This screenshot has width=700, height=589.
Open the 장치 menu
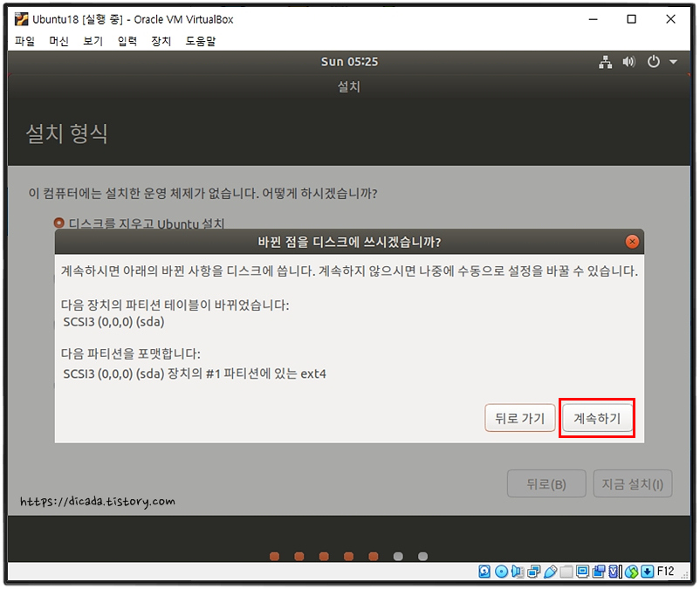pos(161,41)
